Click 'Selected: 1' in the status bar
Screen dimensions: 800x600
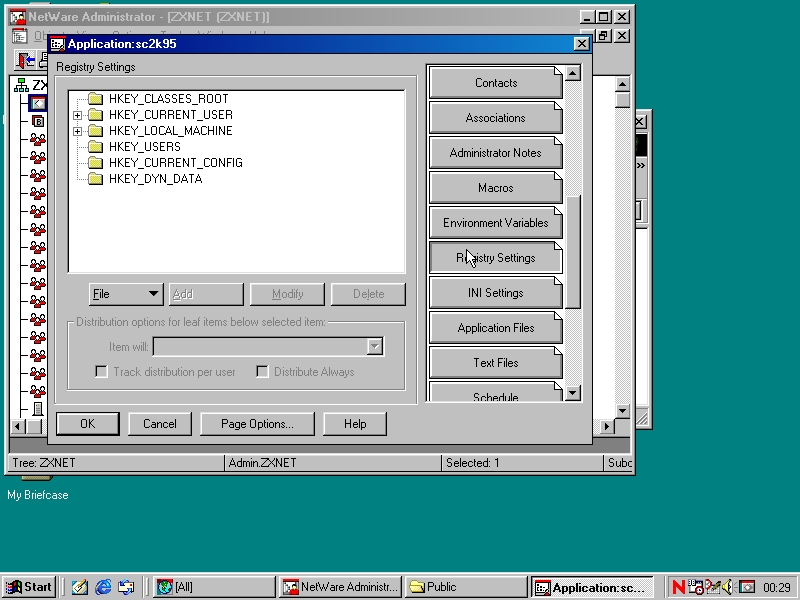[472, 463]
